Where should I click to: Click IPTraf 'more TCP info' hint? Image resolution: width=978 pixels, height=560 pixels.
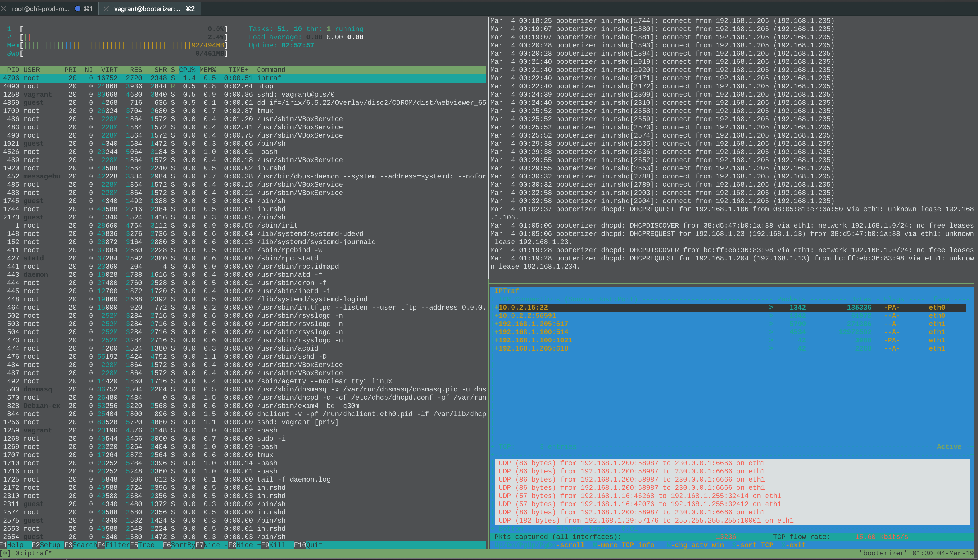pos(623,545)
